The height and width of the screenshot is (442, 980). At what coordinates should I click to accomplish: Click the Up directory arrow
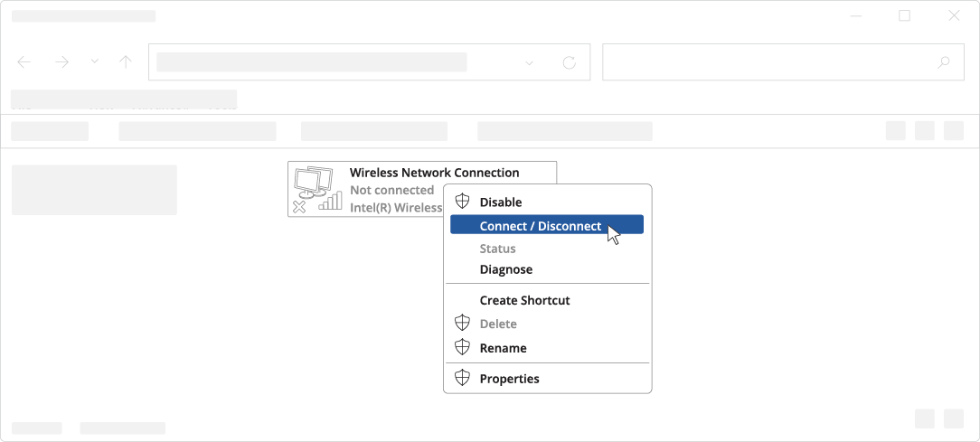tap(126, 62)
